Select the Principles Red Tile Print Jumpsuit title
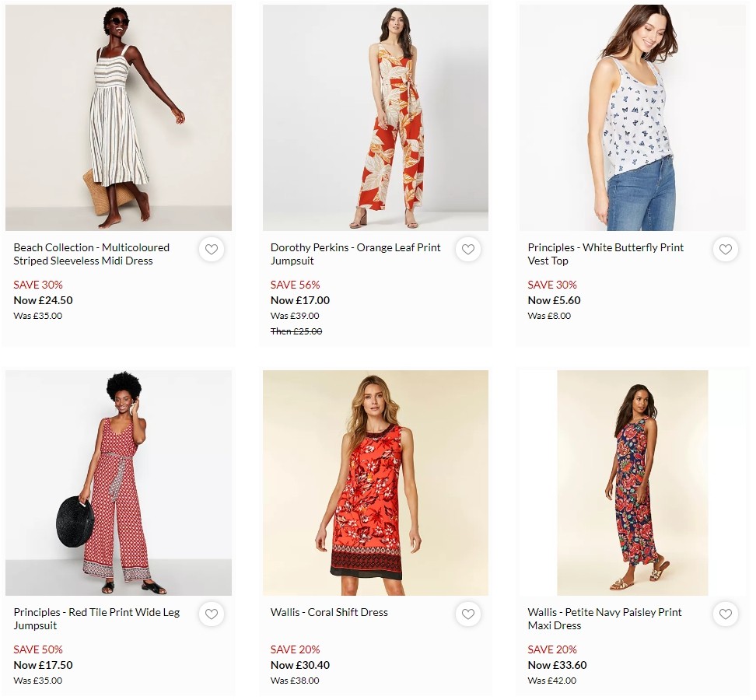This screenshot has height=700, width=756. [96, 618]
